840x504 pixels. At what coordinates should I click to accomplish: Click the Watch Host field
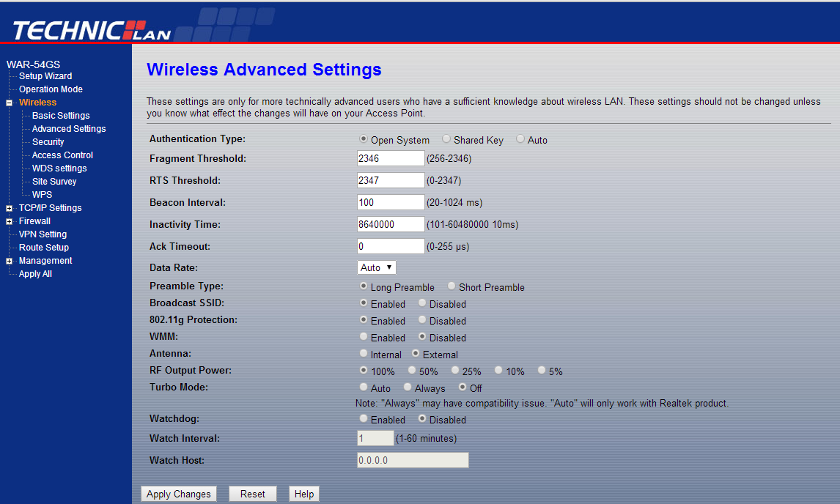pyautogui.click(x=413, y=460)
